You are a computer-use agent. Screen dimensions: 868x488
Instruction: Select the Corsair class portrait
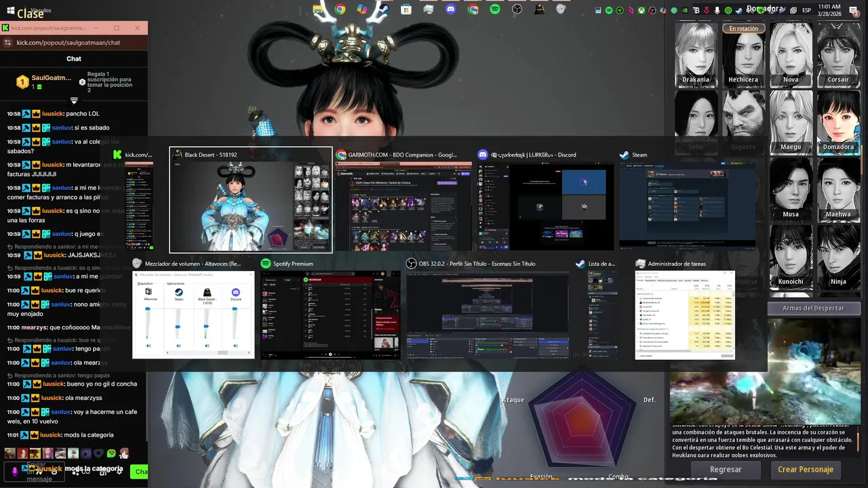coord(838,55)
